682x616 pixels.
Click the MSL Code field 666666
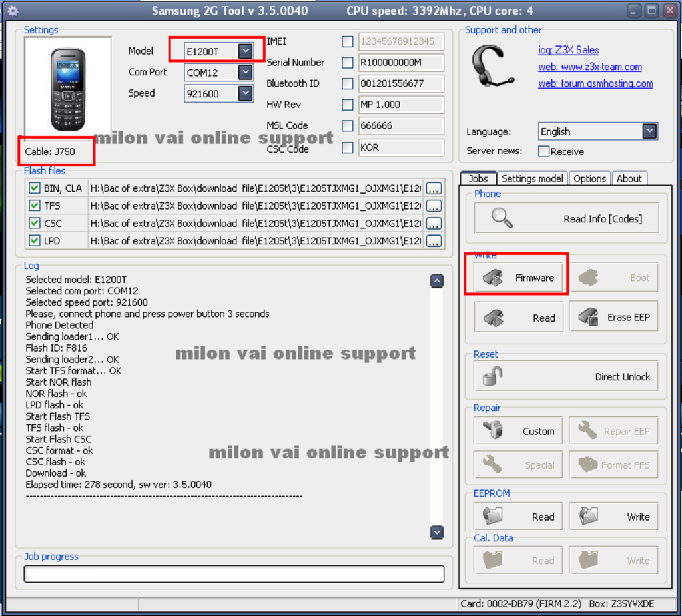(x=400, y=126)
